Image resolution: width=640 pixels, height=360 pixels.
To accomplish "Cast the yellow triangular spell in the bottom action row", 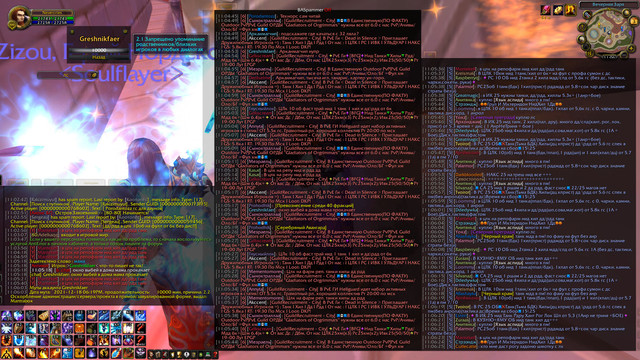I will [7, 353].
